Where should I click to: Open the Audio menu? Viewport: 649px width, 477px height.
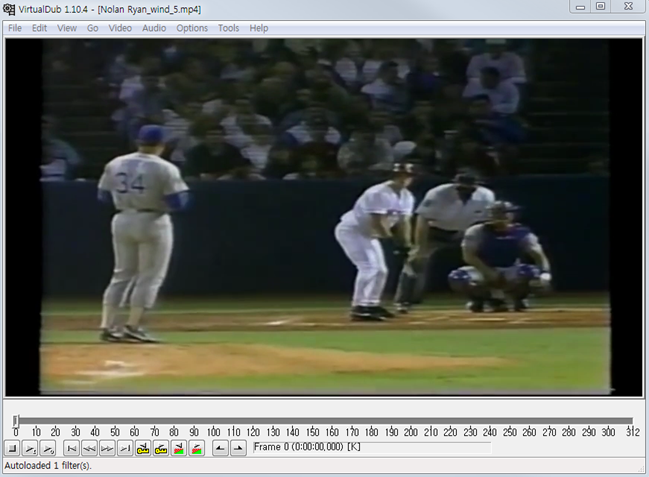coord(154,28)
